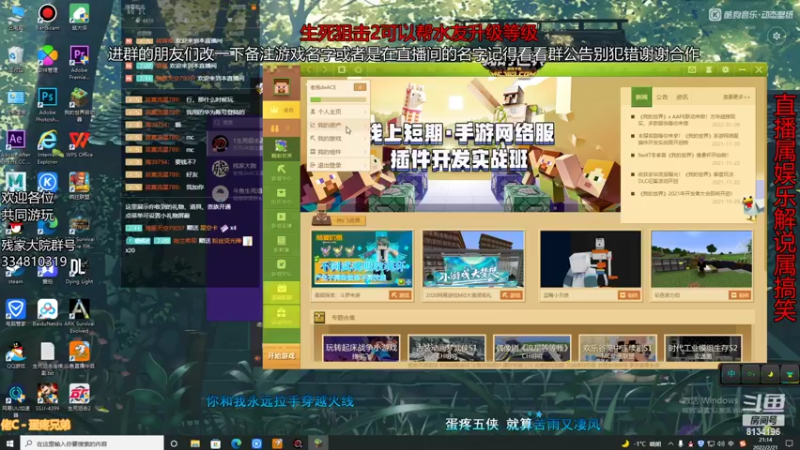Image resolution: width=800 pixels, height=450 pixels.
Task: Open the 玩转起床战争小游戏 collection thumbnail
Action: click(361, 348)
